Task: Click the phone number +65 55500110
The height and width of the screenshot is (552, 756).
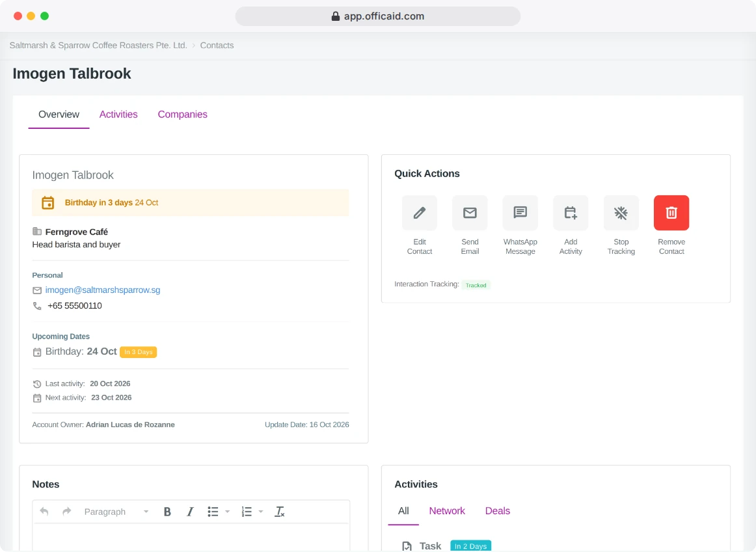Action: (75, 306)
